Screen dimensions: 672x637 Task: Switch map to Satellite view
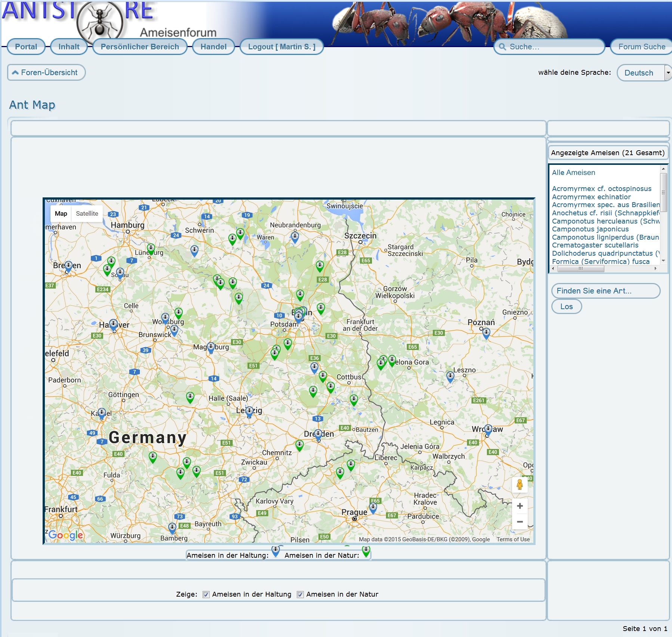click(87, 213)
